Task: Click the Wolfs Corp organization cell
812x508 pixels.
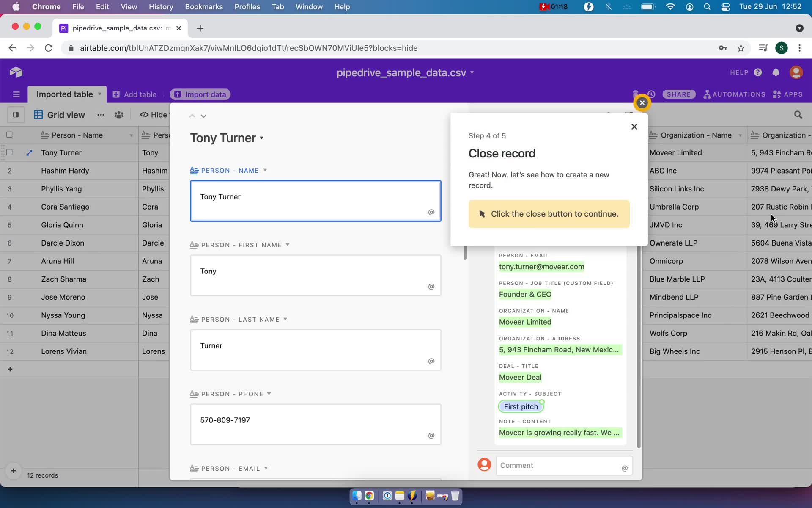Action: tap(697, 333)
